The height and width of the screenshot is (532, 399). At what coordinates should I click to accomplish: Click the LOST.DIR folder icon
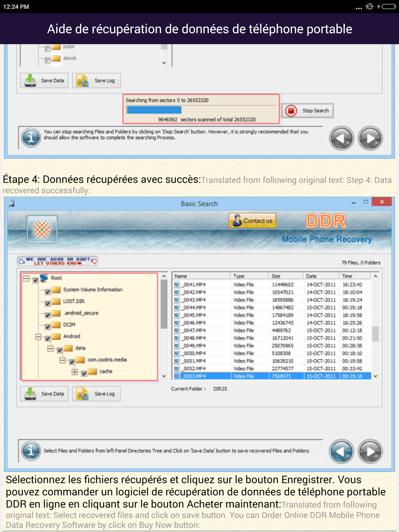pyautogui.click(x=56, y=301)
